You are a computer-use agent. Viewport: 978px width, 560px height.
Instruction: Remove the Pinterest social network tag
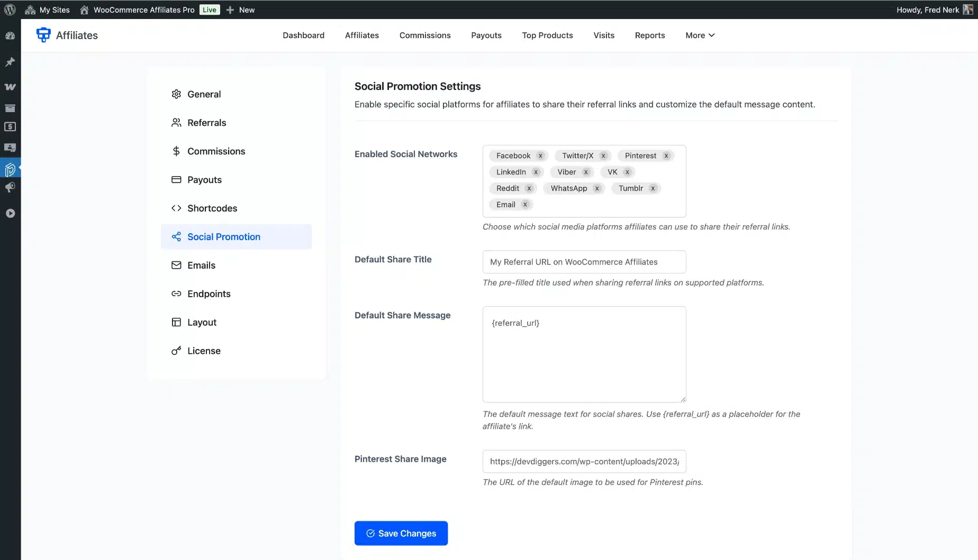click(x=666, y=155)
